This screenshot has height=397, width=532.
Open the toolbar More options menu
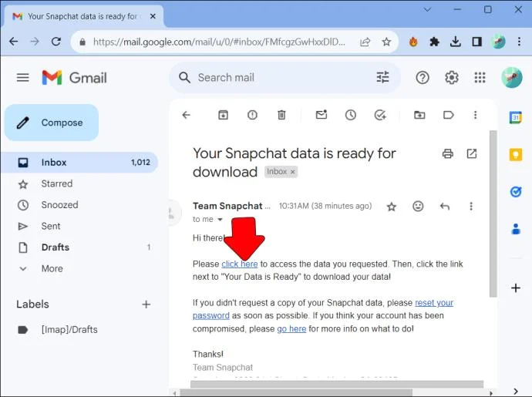pyautogui.click(x=476, y=115)
